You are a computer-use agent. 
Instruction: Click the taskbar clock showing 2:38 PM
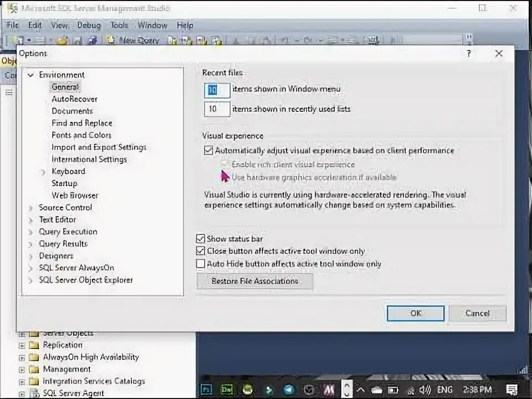point(477,390)
